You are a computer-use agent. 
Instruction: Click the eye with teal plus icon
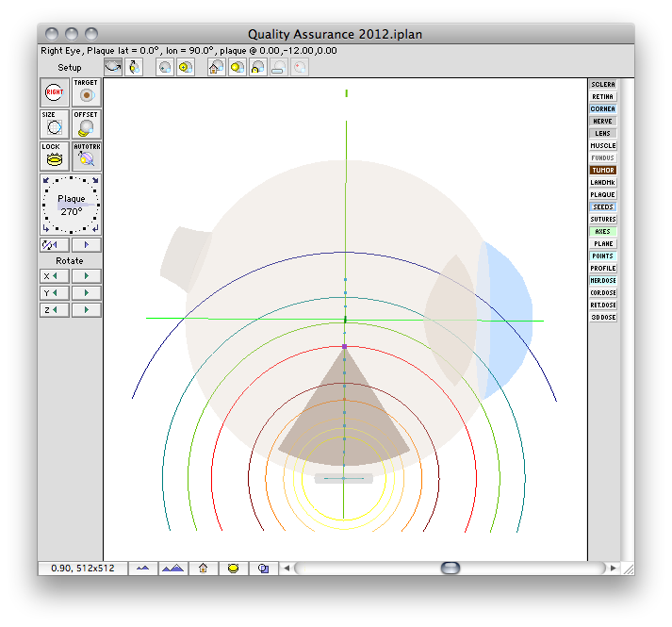(165, 67)
